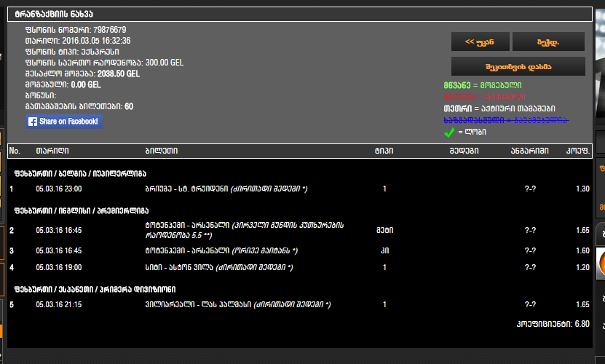The width and height of the screenshot is (605, 364).
Task: Click the 1.20 odds in row 4
Action: [x=582, y=267]
